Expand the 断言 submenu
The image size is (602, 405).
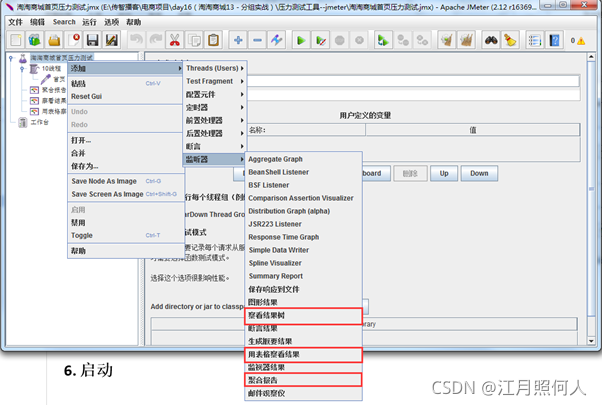215,147
